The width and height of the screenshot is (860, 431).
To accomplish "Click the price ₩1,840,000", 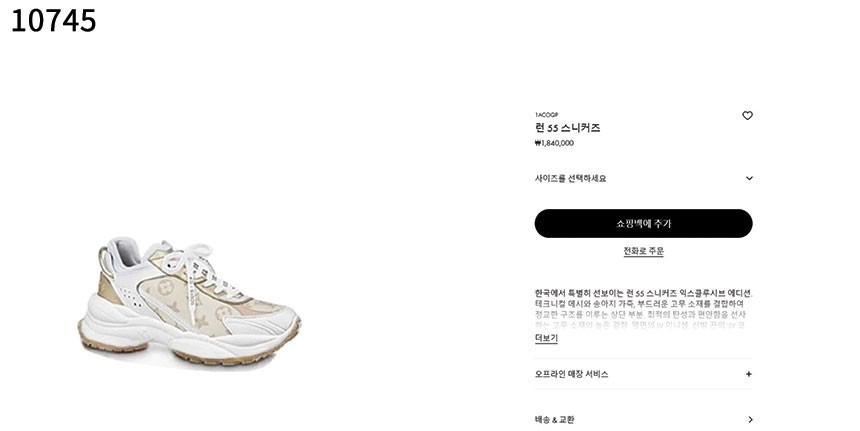I will point(555,143).
